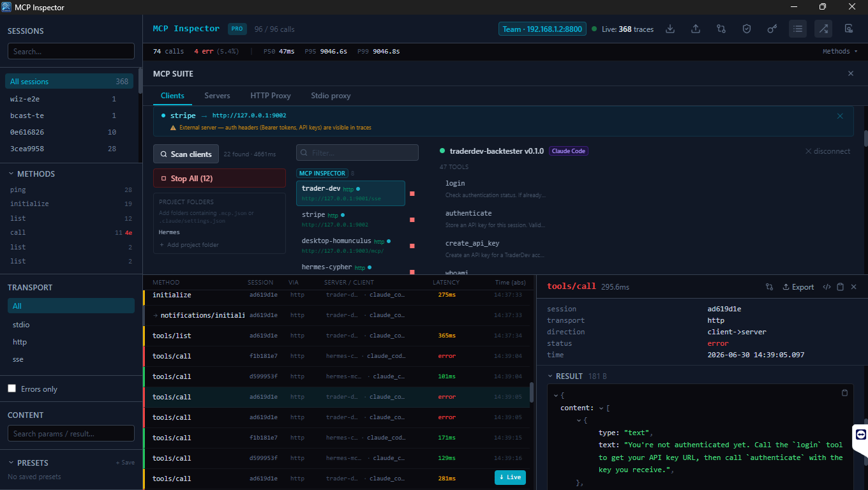Click the Team 192.168.1.2:8800 badge
This screenshot has height=490, width=868.
point(542,29)
